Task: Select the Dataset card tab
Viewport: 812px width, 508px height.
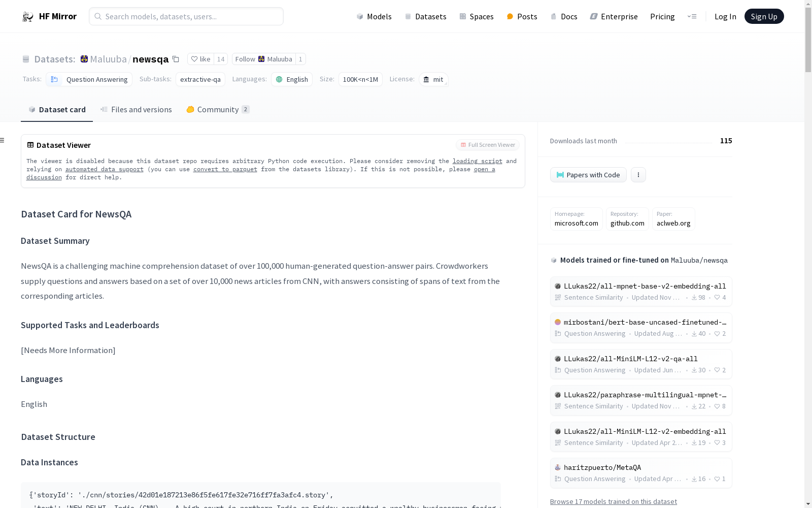Action: point(57,110)
